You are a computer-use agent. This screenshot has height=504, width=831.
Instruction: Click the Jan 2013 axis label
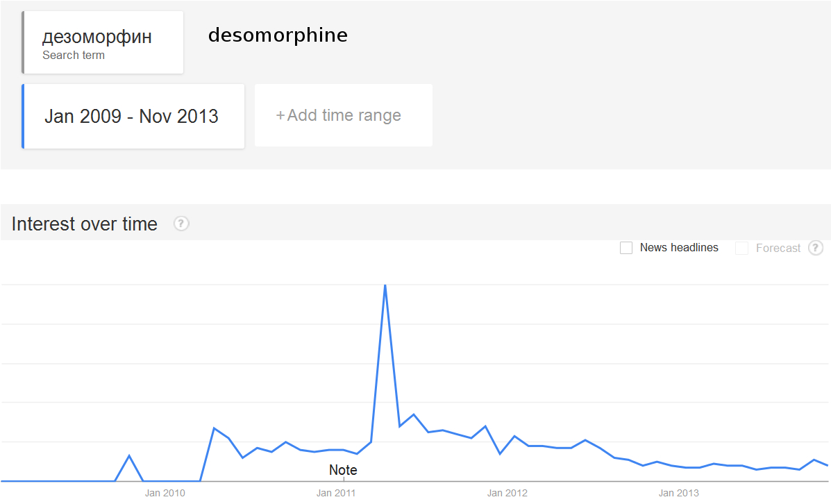point(679,494)
